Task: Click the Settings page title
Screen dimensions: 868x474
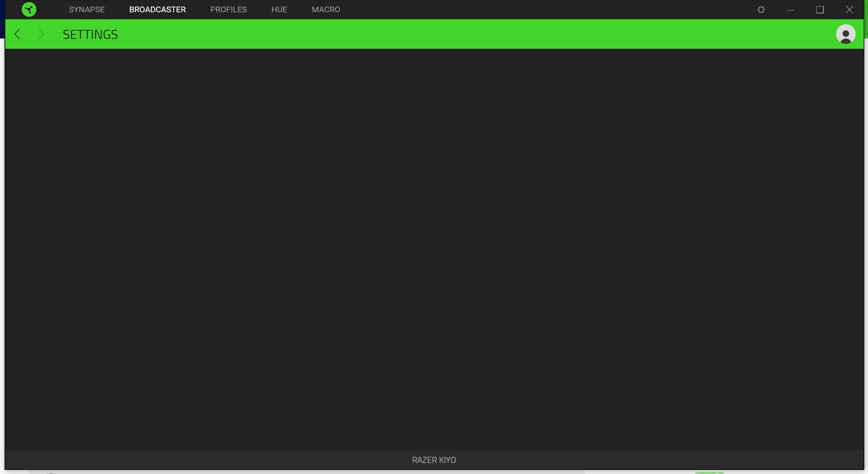Action: (x=90, y=34)
